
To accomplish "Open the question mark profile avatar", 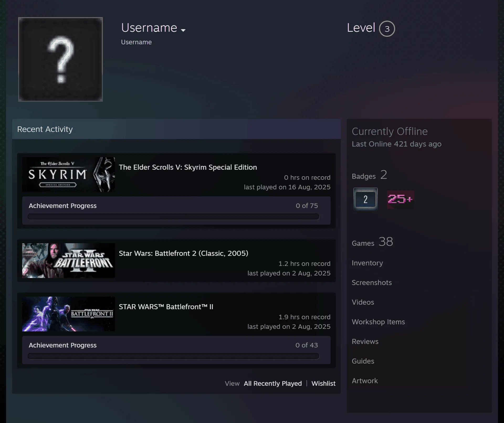I will (x=60, y=59).
